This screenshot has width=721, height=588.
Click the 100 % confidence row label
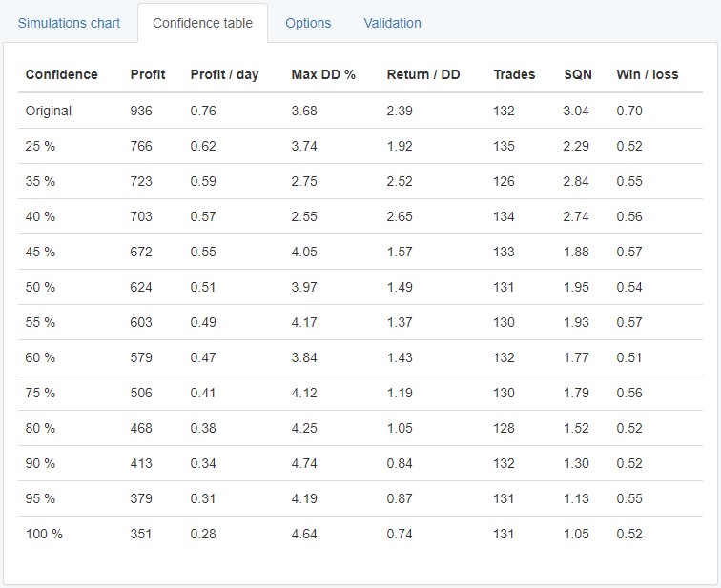pyautogui.click(x=44, y=534)
